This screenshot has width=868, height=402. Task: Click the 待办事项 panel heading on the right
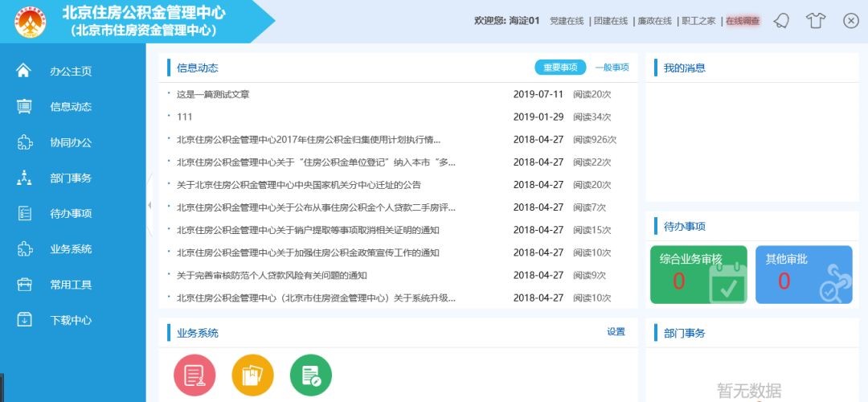click(x=685, y=226)
